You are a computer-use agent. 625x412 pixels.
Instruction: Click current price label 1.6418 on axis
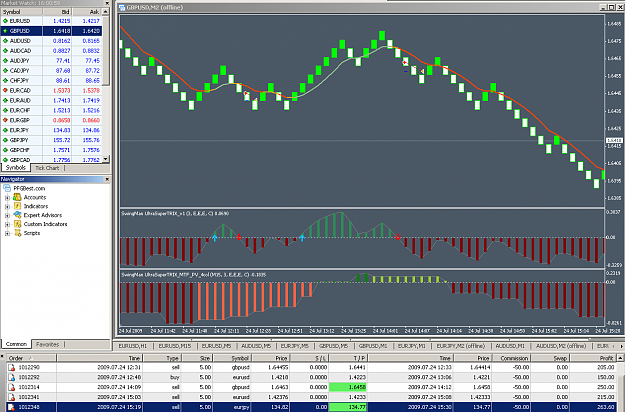coord(614,141)
